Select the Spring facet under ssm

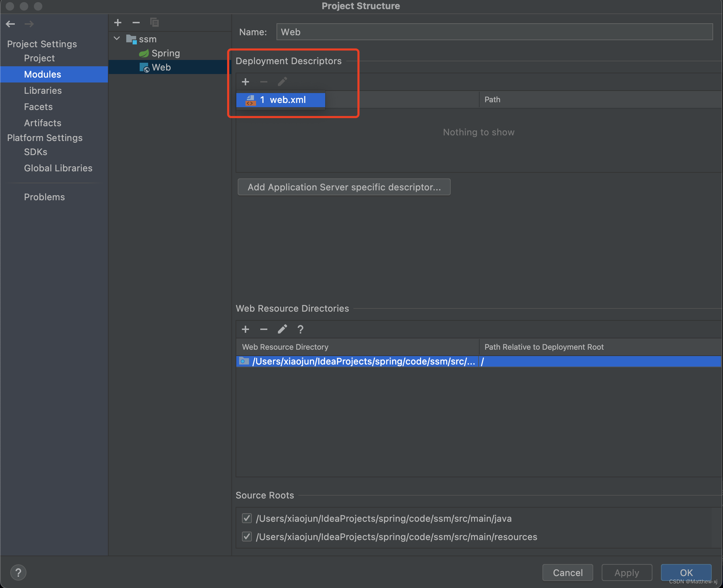coord(165,53)
